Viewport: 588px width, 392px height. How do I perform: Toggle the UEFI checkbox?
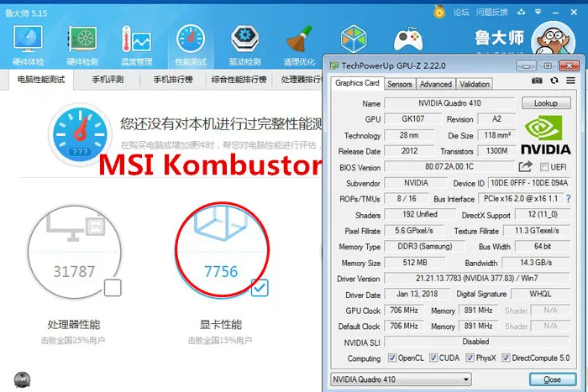coord(543,167)
